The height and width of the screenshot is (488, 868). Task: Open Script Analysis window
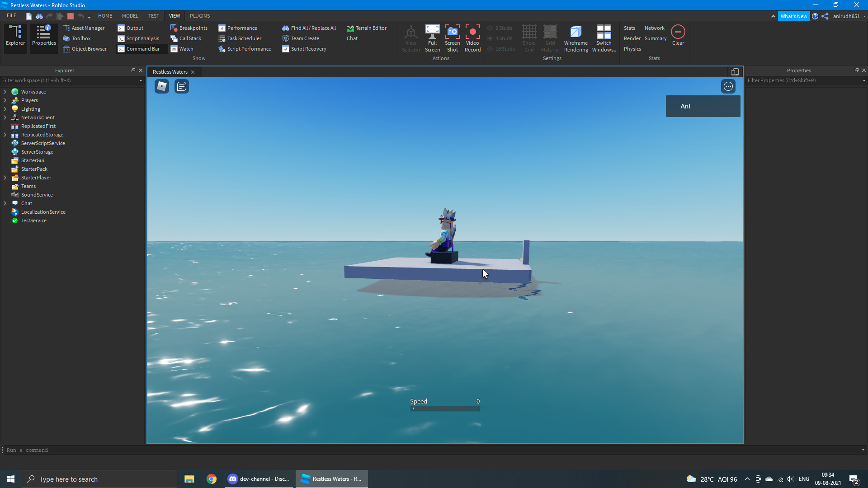(x=138, y=38)
